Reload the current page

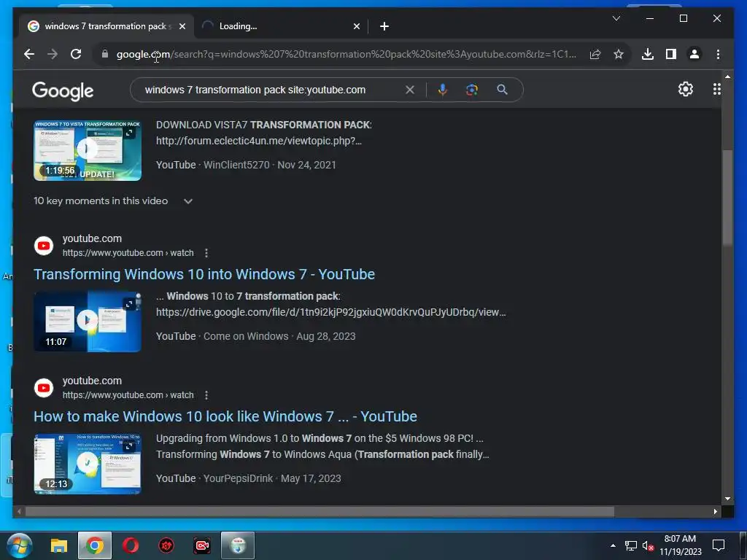click(x=76, y=54)
